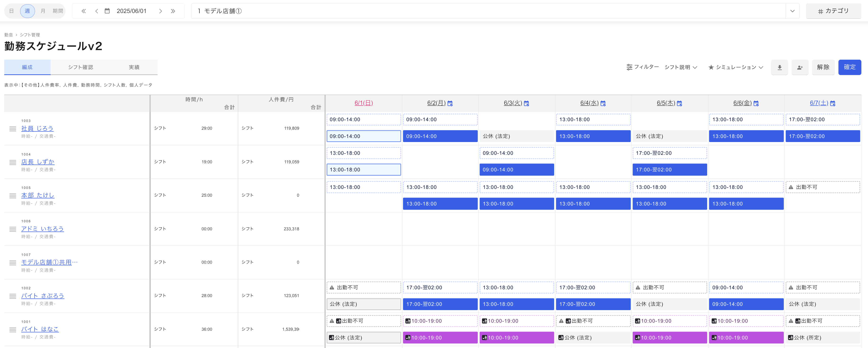The image size is (868, 348).
Task: Switch view to 週 (week)
Action: pos(27,11)
